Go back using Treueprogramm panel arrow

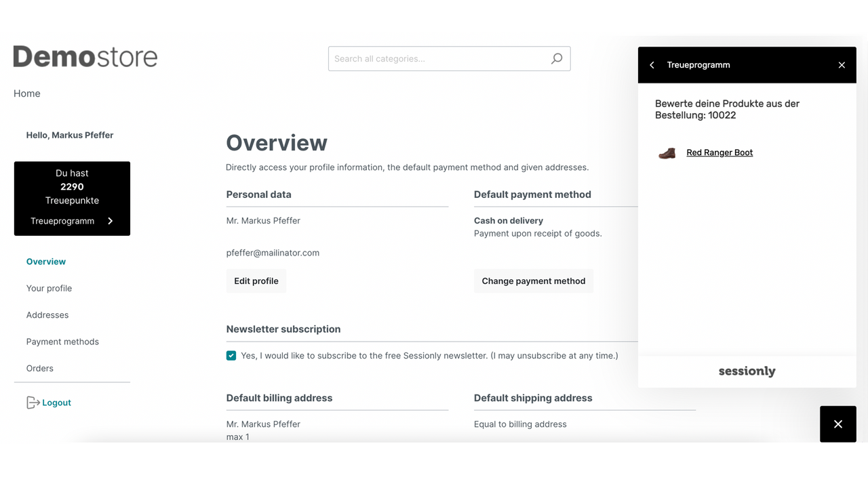(x=652, y=65)
